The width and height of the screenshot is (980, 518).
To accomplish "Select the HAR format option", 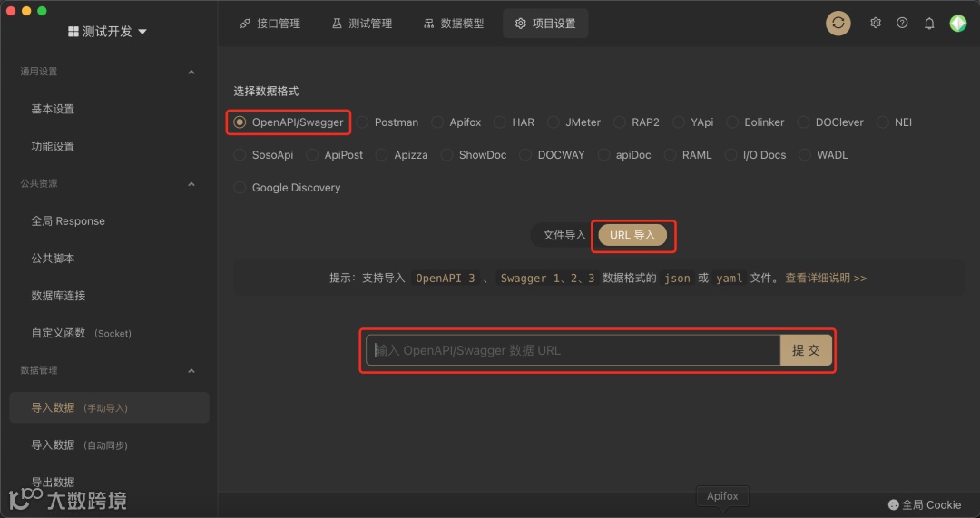I will pos(514,122).
